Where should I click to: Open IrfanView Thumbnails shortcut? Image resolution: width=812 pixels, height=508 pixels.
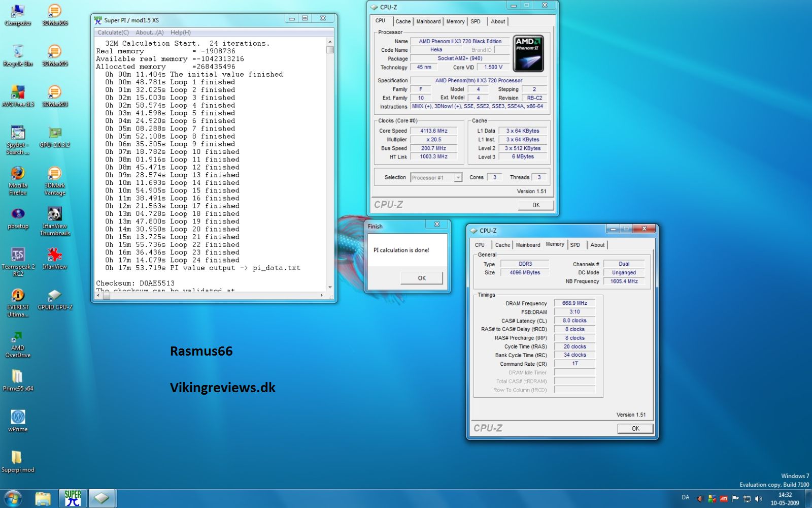(54, 221)
